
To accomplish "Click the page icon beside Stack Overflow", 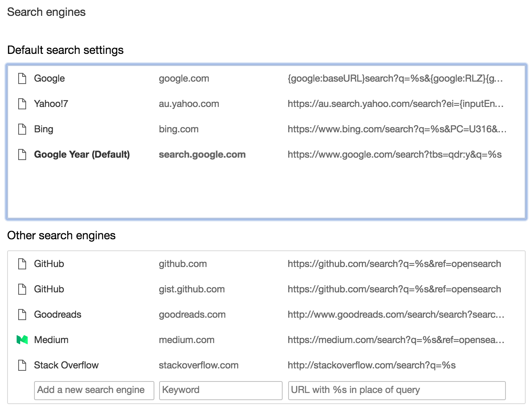I will coord(22,365).
